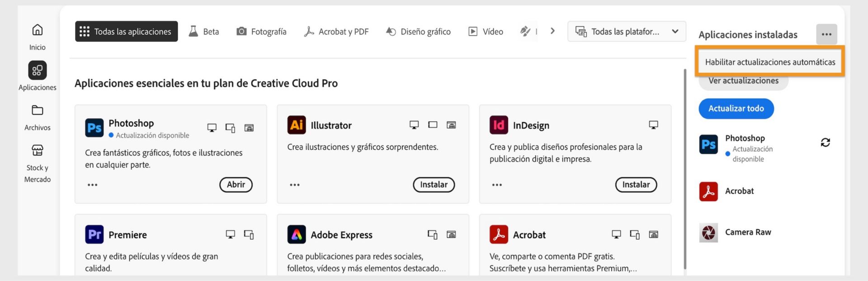868x281 pixels.
Task: Click the Adobe Express card mobile icon
Action: click(432, 235)
